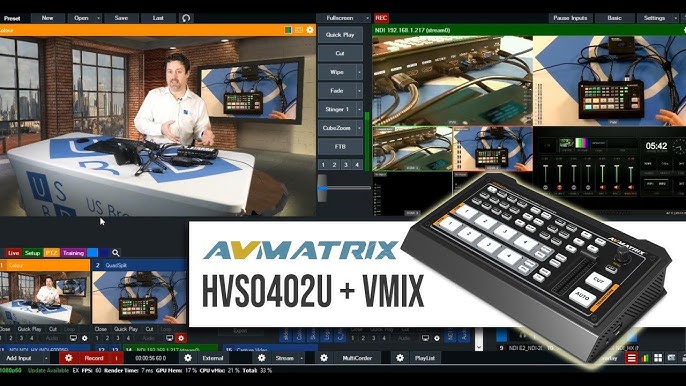Switch to the Setup category tab

tap(32, 253)
